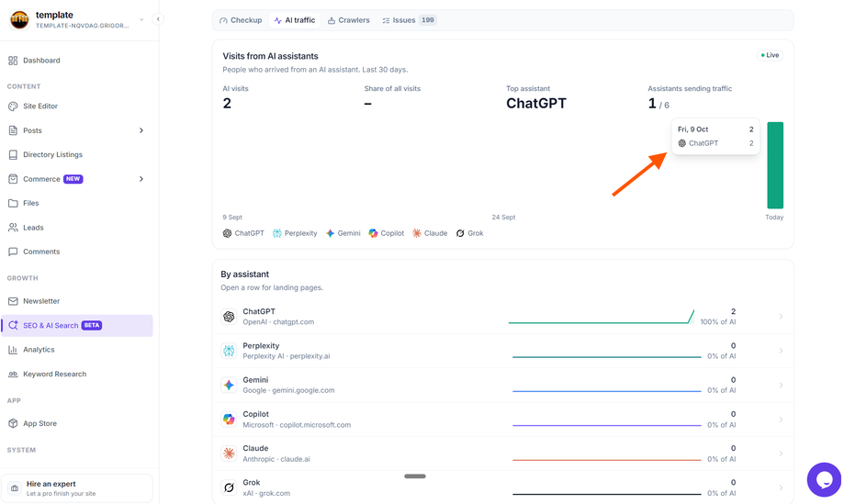
Task: Click the green bar for Today
Action: (x=775, y=165)
